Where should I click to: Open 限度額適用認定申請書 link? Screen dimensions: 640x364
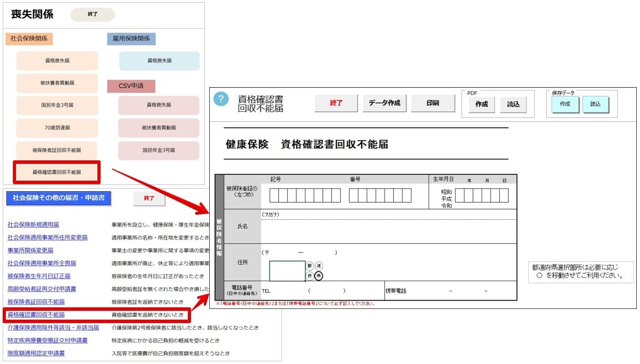(36, 353)
